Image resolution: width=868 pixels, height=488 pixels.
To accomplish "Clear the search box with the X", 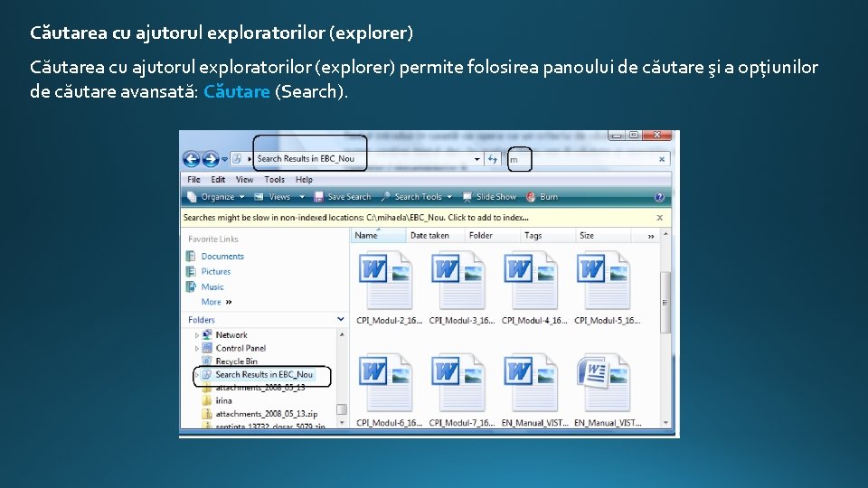I will click(x=662, y=159).
